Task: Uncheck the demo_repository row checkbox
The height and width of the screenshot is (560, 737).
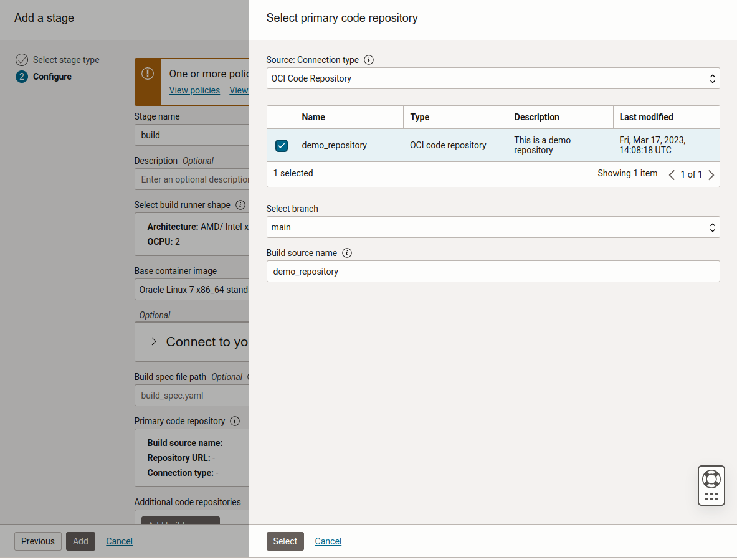Action: tap(282, 146)
